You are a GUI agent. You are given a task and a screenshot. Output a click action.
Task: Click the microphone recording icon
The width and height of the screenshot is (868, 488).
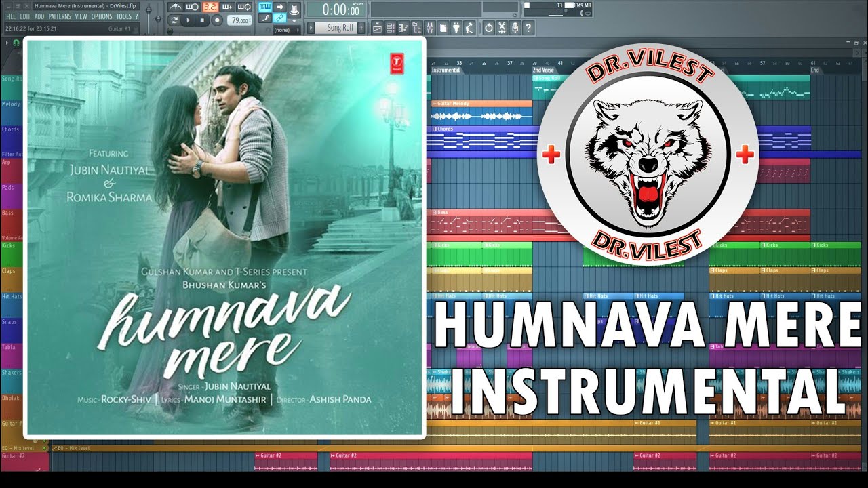coord(515,28)
